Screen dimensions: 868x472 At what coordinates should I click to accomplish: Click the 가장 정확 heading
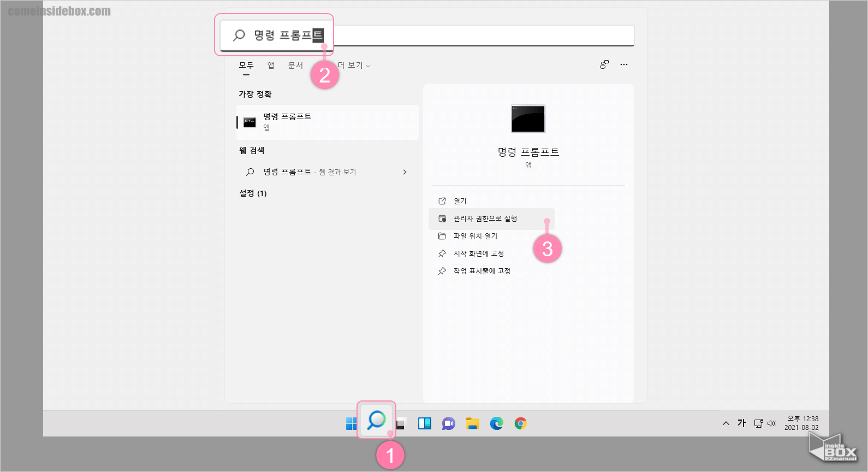[255, 94]
